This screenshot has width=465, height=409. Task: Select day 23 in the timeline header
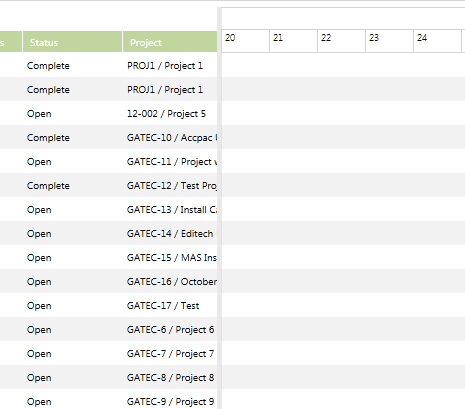pyautogui.click(x=389, y=41)
